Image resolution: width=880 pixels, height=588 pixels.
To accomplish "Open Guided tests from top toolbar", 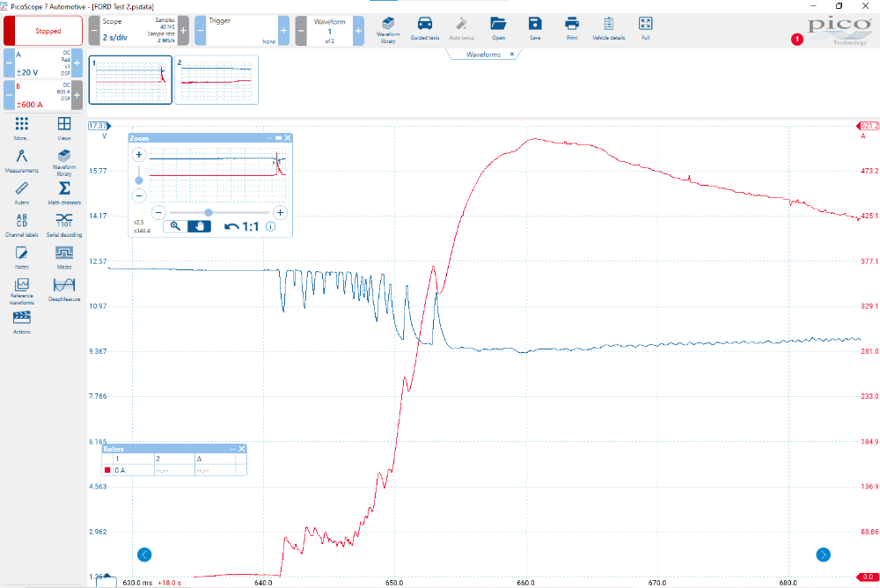I will pos(424,27).
